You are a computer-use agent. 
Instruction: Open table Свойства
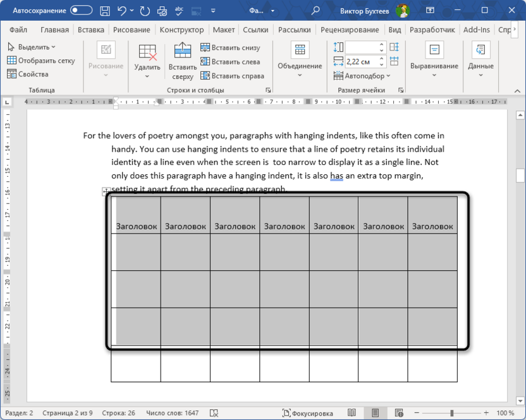(x=28, y=74)
